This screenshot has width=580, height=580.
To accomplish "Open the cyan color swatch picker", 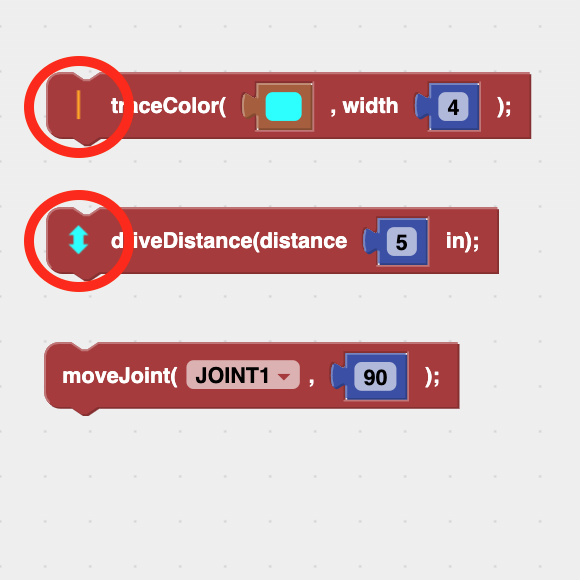I will point(284,107).
